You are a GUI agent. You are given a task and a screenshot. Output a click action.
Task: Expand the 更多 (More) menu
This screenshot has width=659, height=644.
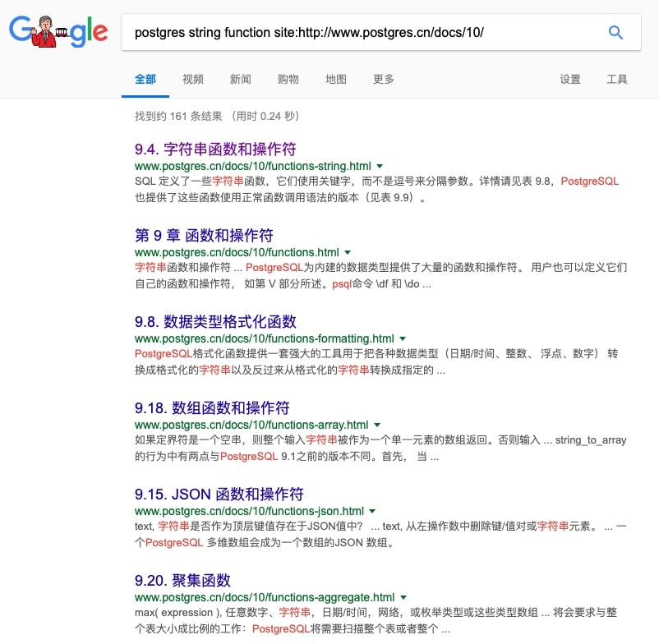point(384,80)
